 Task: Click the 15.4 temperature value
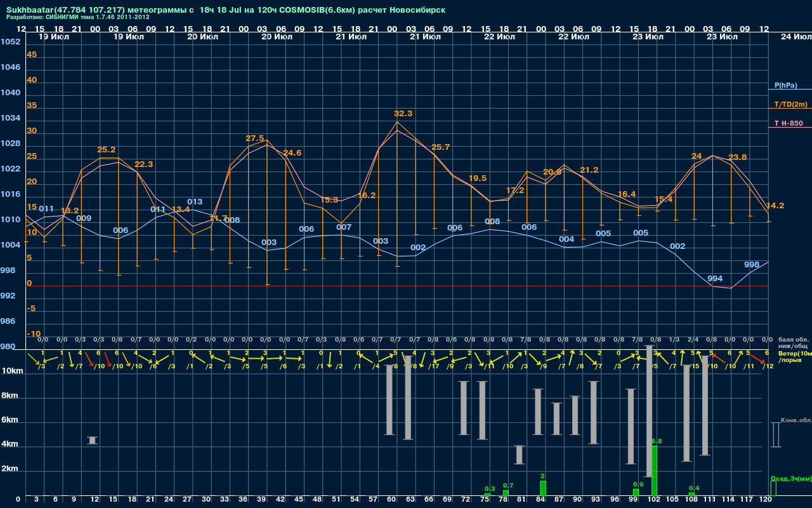click(664, 199)
